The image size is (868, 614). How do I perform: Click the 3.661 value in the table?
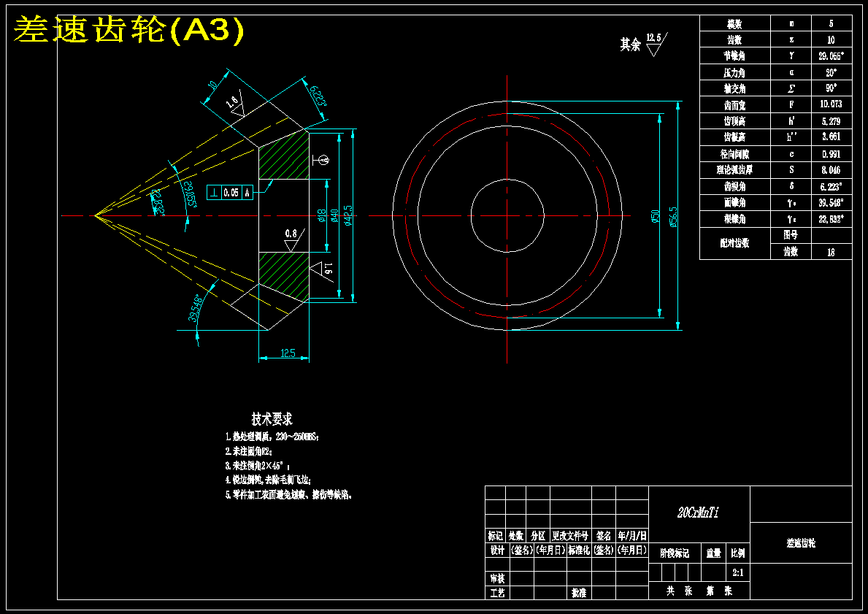point(831,137)
